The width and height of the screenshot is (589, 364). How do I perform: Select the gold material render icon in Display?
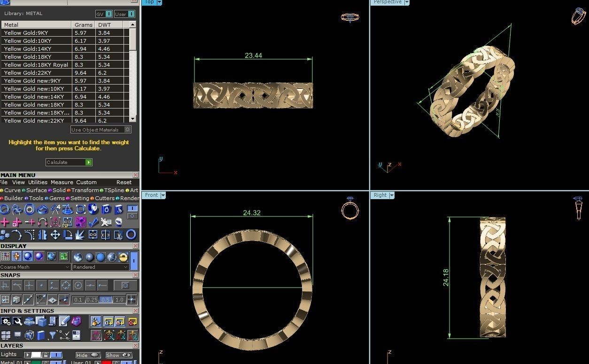[122, 257]
